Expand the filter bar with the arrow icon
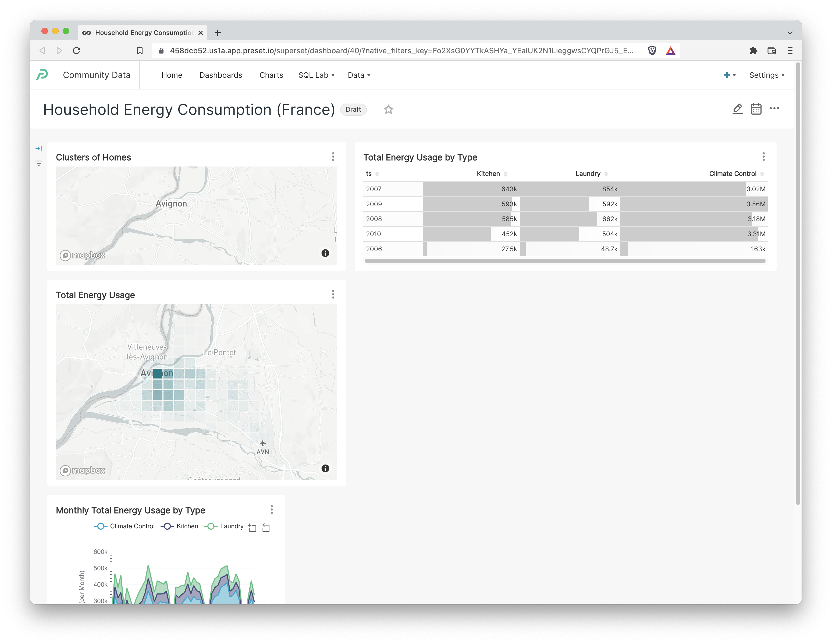832x644 pixels. [38, 148]
